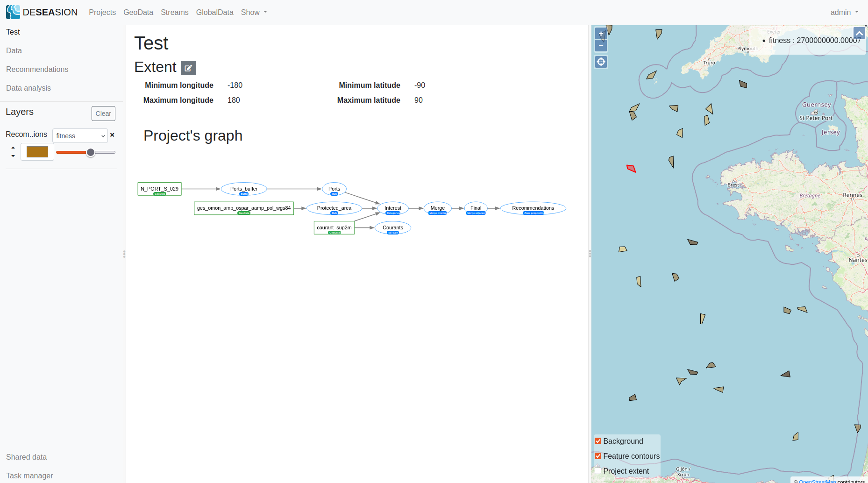Expand the Show menu
Screen dimensions: 868x483
[x=254, y=12]
